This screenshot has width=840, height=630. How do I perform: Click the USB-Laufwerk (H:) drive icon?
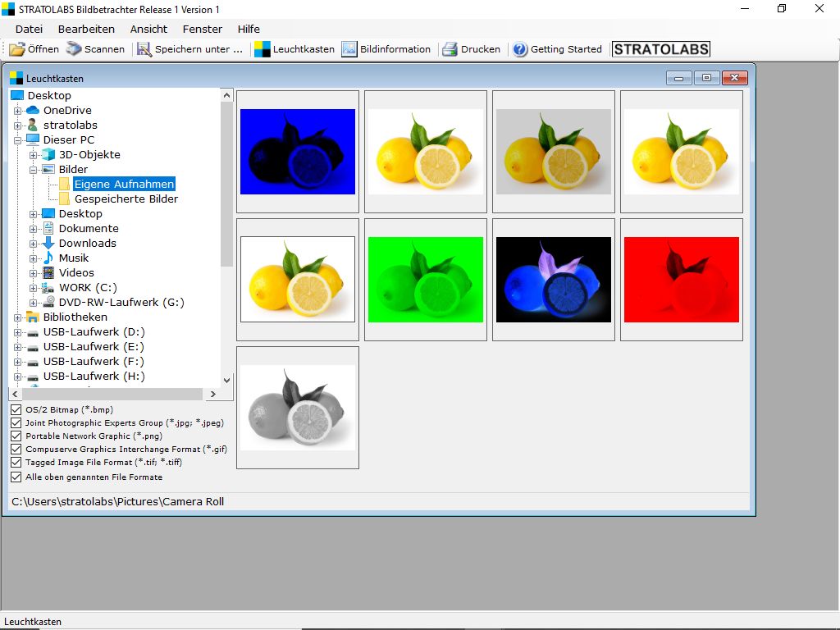[x=33, y=377]
